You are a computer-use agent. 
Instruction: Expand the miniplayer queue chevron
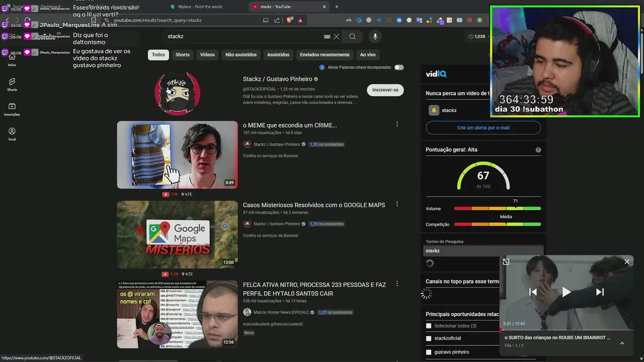click(x=622, y=343)
